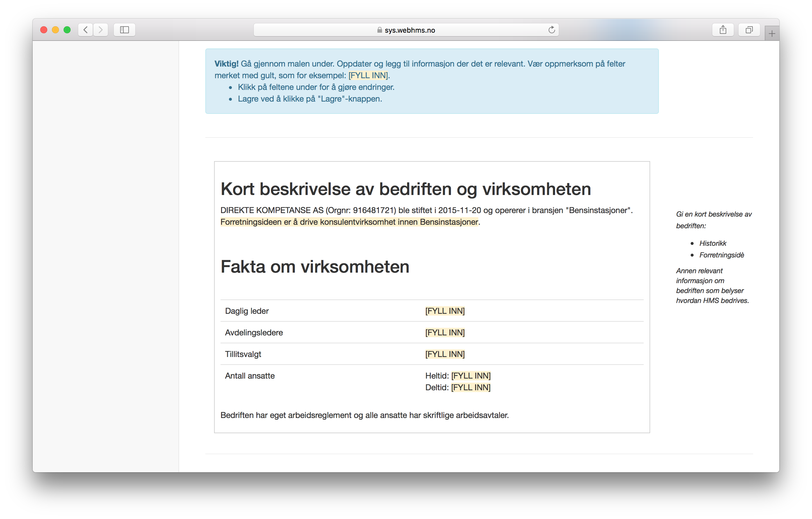Click the Safari back arrow button
Image resolution: width=812 pixels, height=519 pixels.
86,30
